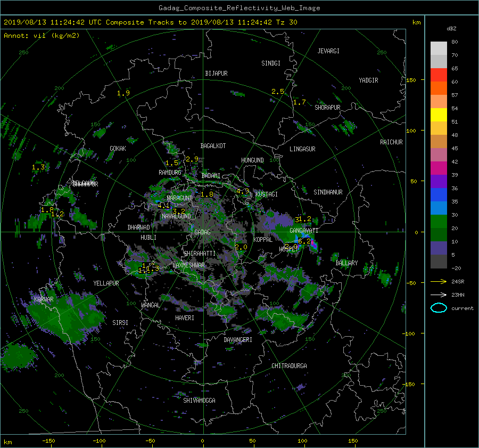The width and height of the screenshot is (479, 448).
Task: Click the 2.9 VIL value near Bagalkot
Action: (x=192, y=159)
